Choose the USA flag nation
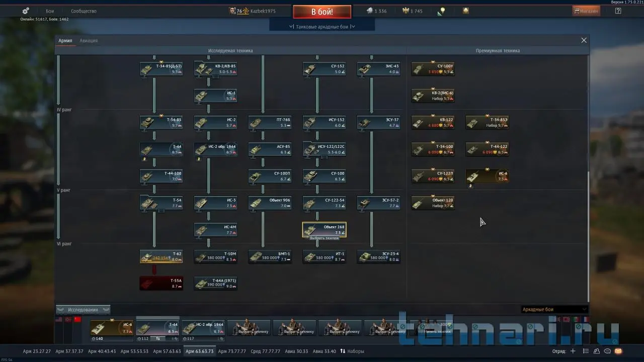This screenshot has width=644, height=362. [59, 319]
